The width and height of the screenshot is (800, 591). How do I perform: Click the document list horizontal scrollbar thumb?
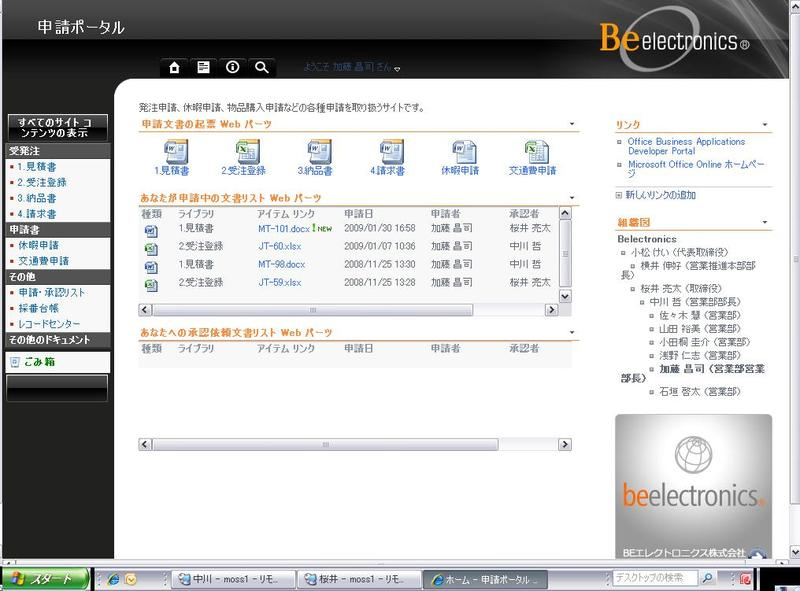(312, 310)
